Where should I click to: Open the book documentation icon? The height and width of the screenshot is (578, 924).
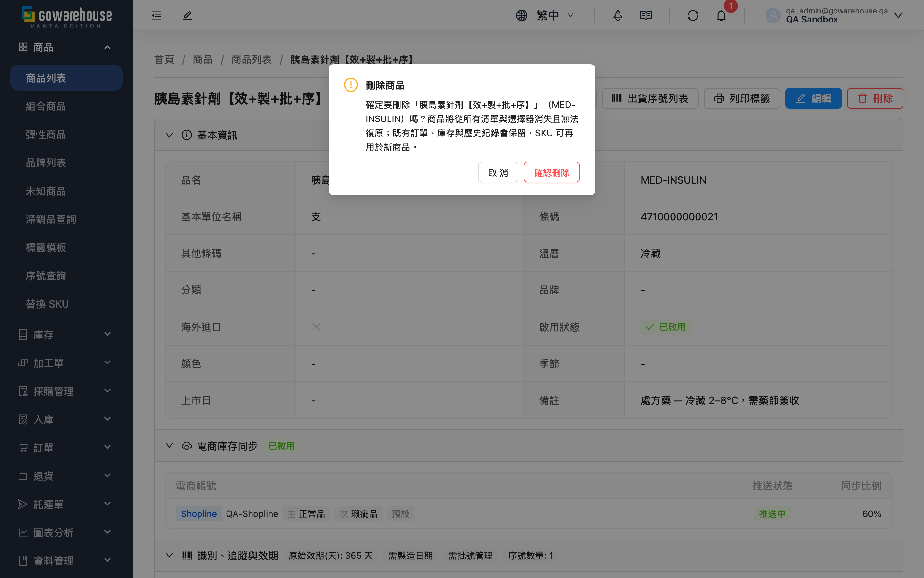tap(646, 15)
